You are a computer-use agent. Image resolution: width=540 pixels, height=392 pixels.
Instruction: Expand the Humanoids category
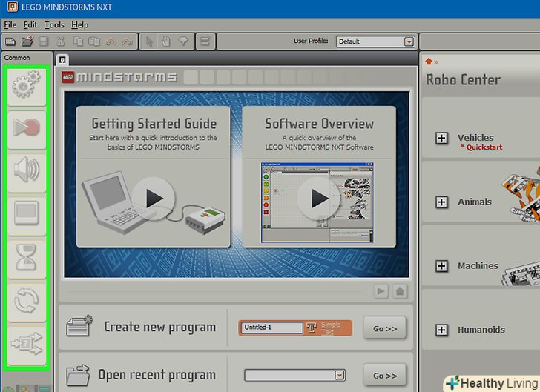(x=441, y=330)
